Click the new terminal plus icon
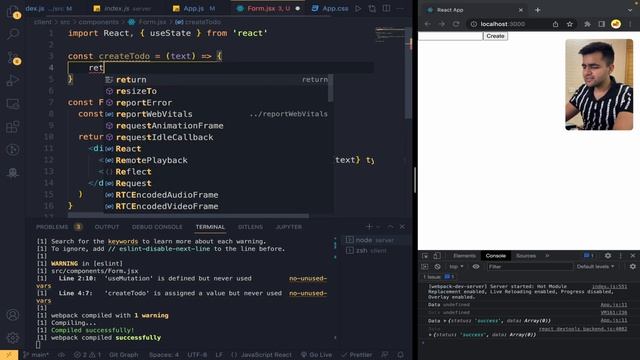Screen dimensions: 640x360 coord(369,227)
